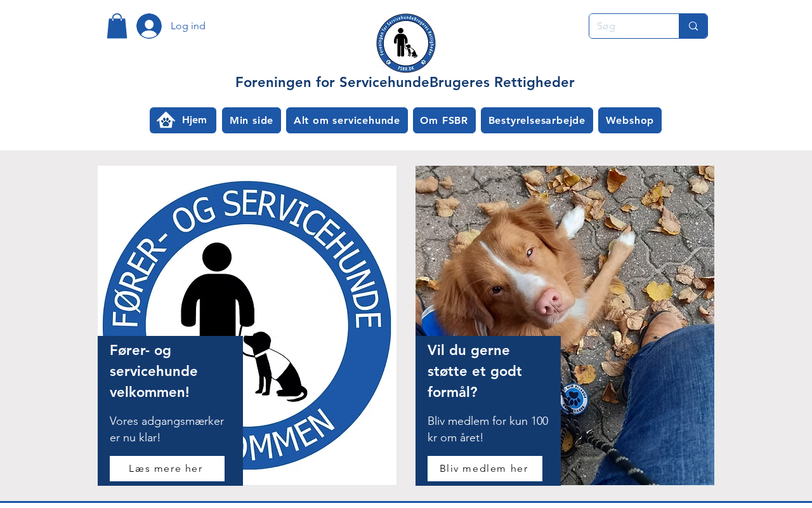Click the user avatar icon
This screenshot has height=508, width=812.
pyautogui.click(x=149, y=26)
